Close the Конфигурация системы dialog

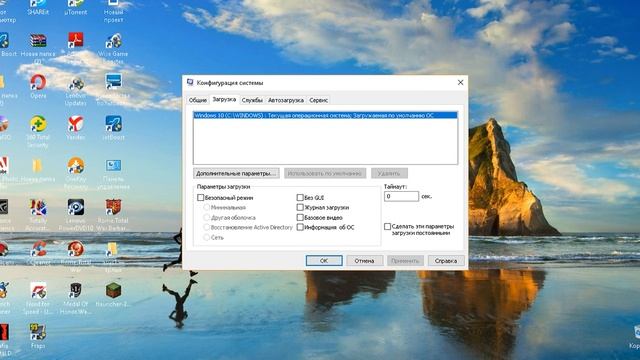tap(460, 82)
